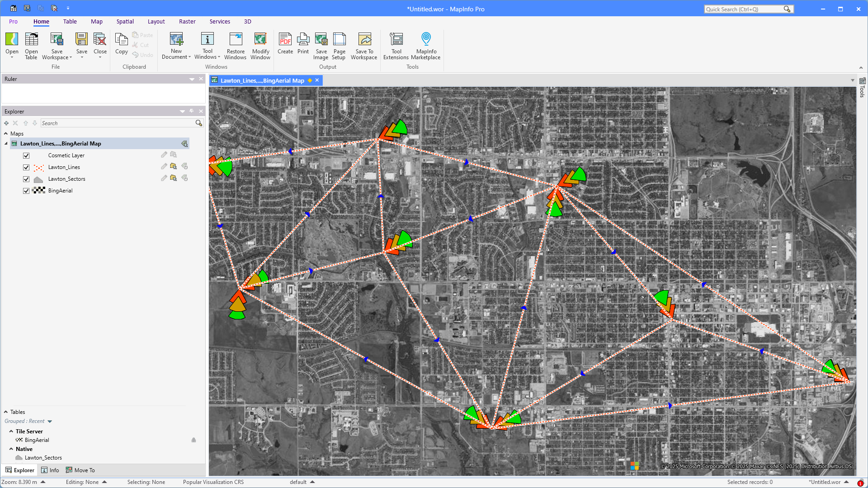
Task: Click Lawton_Lines layer edit pencil icon
Action: point(164,167)
